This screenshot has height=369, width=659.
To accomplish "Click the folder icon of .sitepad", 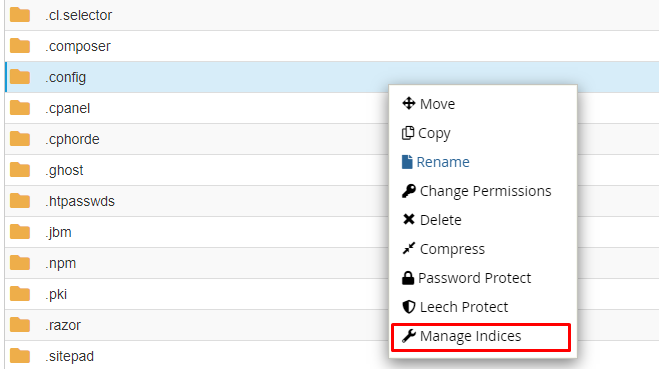I will [20, 356].
